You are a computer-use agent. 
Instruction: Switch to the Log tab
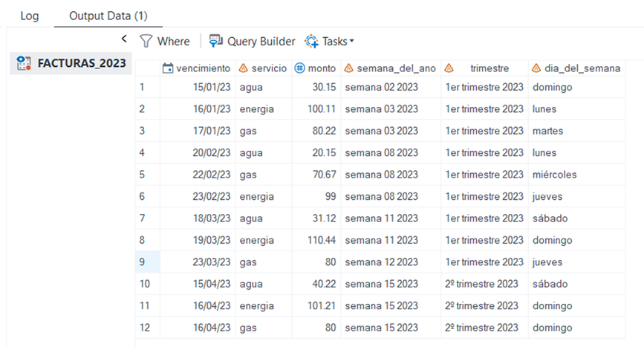pyautogui.click(x=30, y=16)
